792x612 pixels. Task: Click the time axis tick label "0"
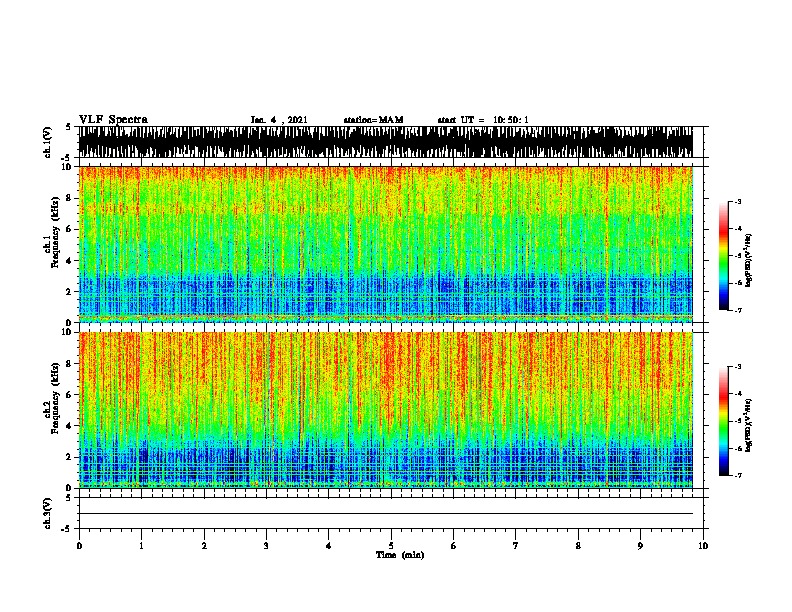pos(79,546)
